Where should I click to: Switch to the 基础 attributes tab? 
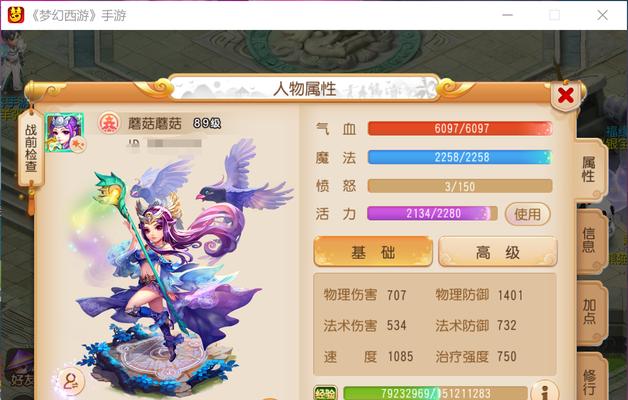point(373,252)
